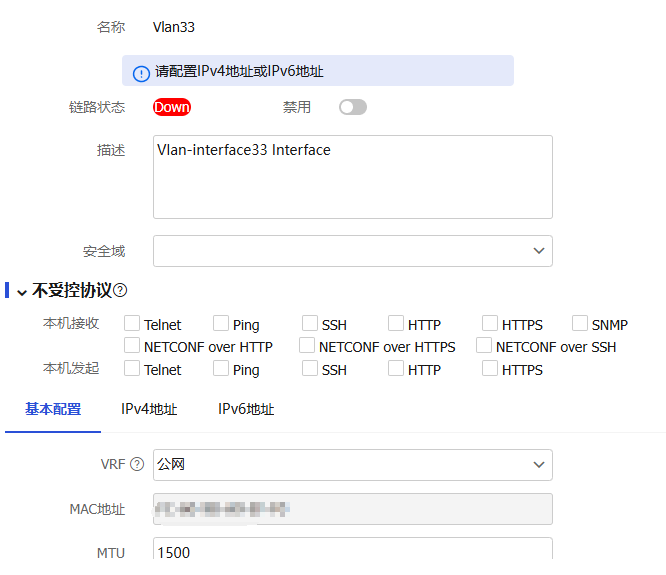Click the help icon beside 不受控协议
Screen dimensions: 666x575
tap(121, 290)
